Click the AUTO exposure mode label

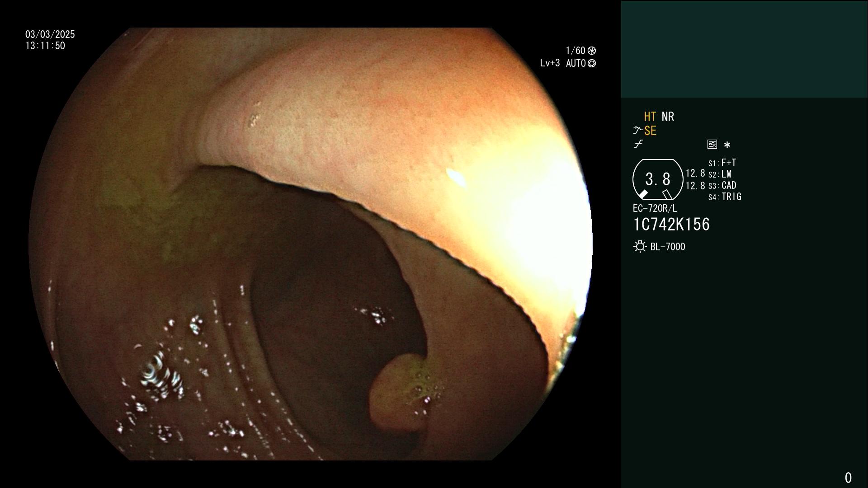[576, 63]
